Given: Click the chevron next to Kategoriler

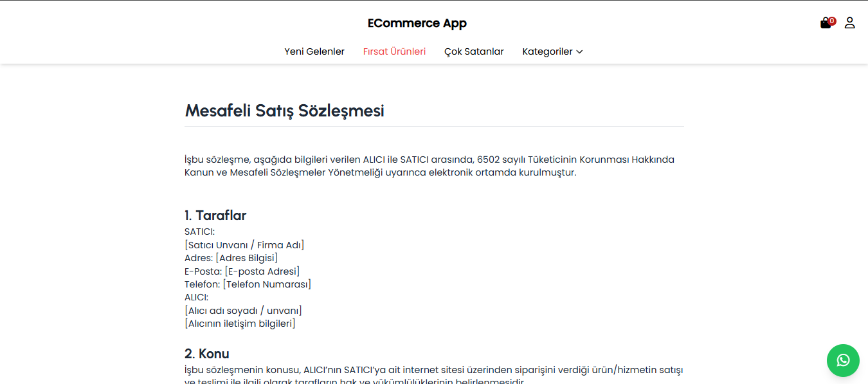Looking at the screenshot, I should (580, 51).
